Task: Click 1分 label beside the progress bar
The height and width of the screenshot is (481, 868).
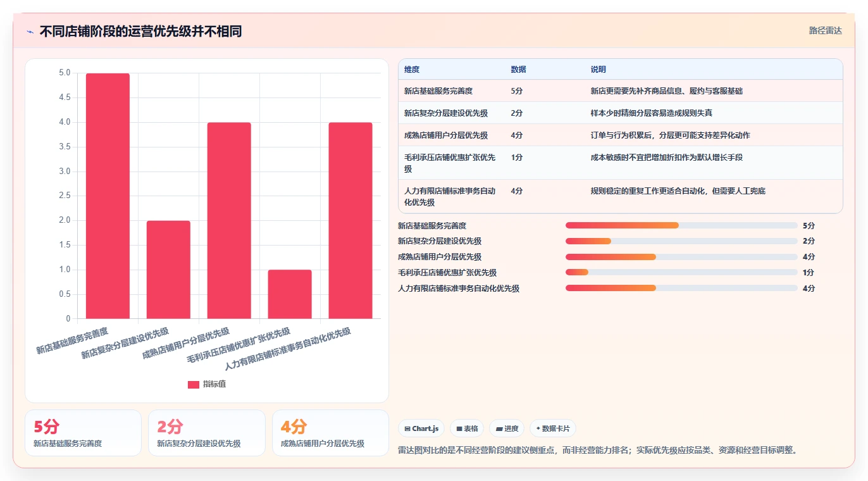Action: tap(809, 273)
